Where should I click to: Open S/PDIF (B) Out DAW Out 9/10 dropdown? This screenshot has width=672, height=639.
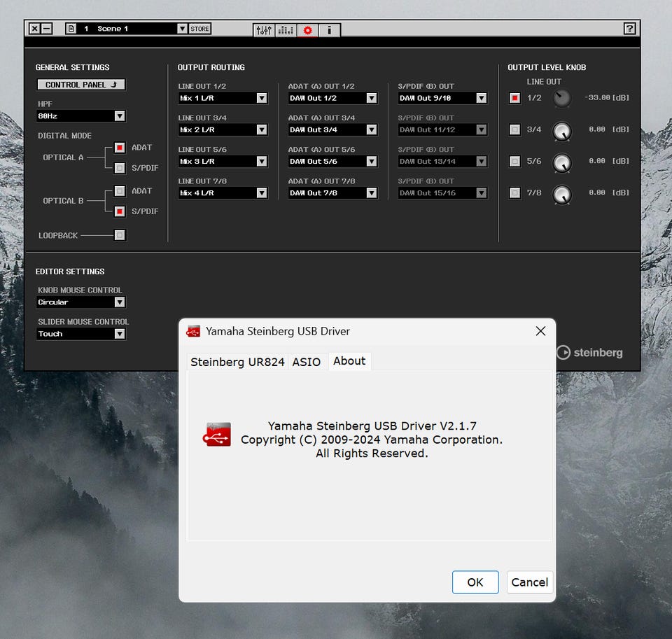click(442, 98)
